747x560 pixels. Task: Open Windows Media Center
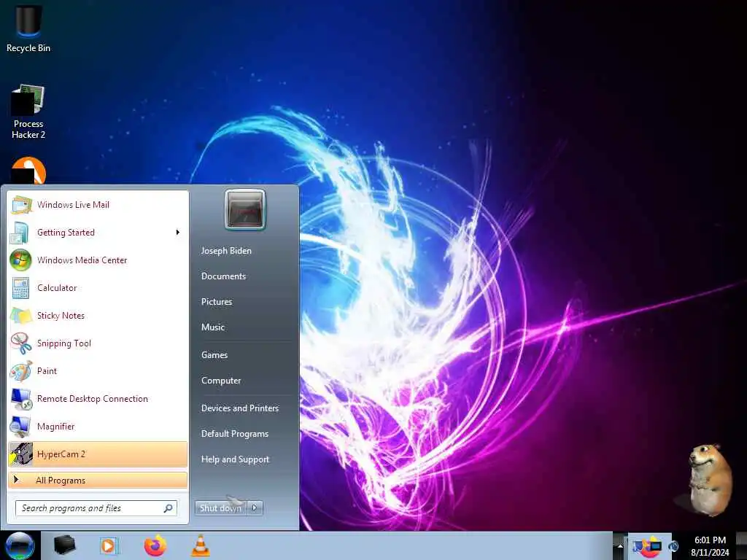(x=98, y=260)
